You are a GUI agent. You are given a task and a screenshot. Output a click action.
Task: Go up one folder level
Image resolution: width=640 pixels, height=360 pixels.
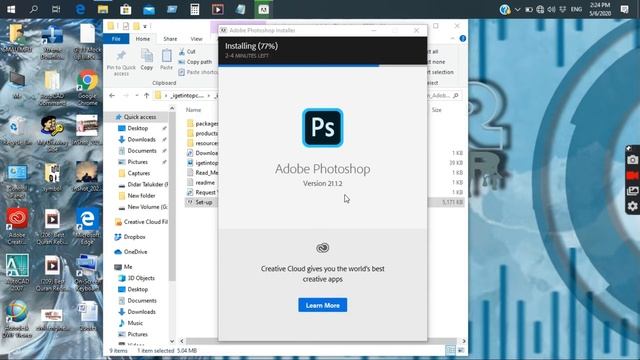(147, 96)
